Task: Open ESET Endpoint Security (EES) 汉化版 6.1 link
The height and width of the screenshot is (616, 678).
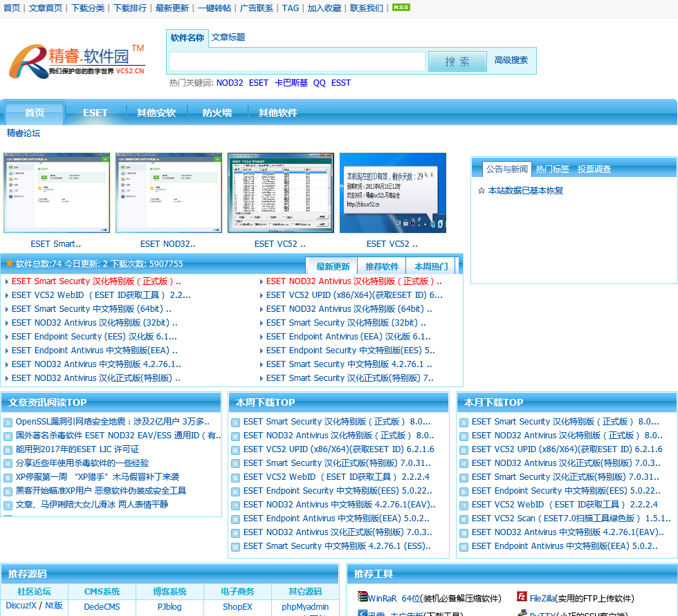Action: (94, 337)
